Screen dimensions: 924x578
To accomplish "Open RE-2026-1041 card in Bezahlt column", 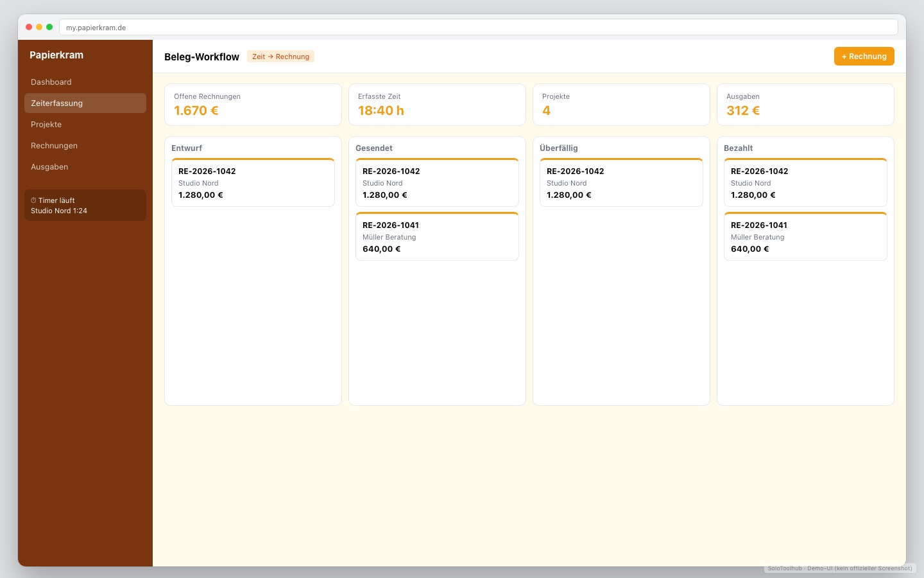I will (805, 236).
